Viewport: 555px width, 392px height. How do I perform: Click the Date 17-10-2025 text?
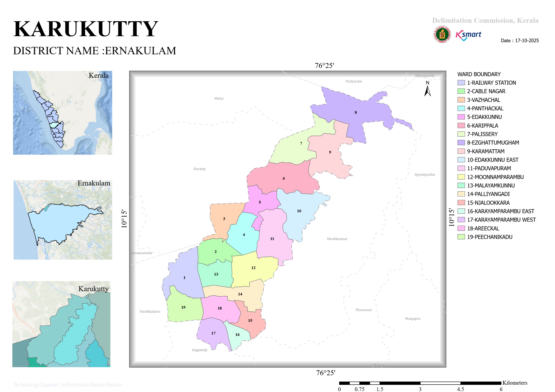pyautogui.click(x=519, y=41)
